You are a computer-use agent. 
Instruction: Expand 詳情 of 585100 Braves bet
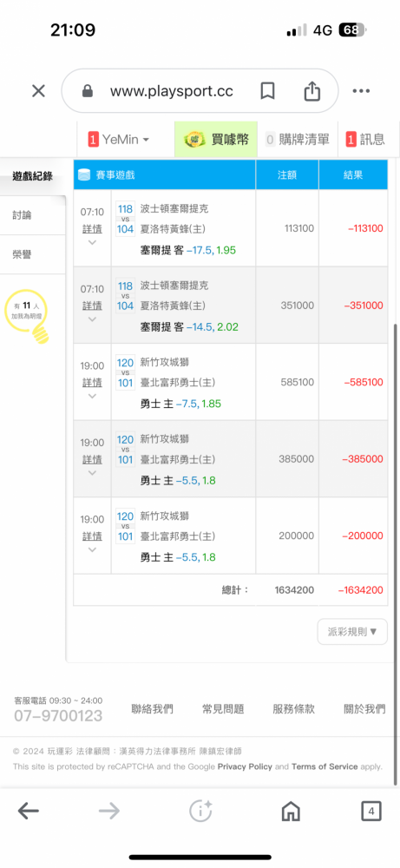click(x=92, y=383)
